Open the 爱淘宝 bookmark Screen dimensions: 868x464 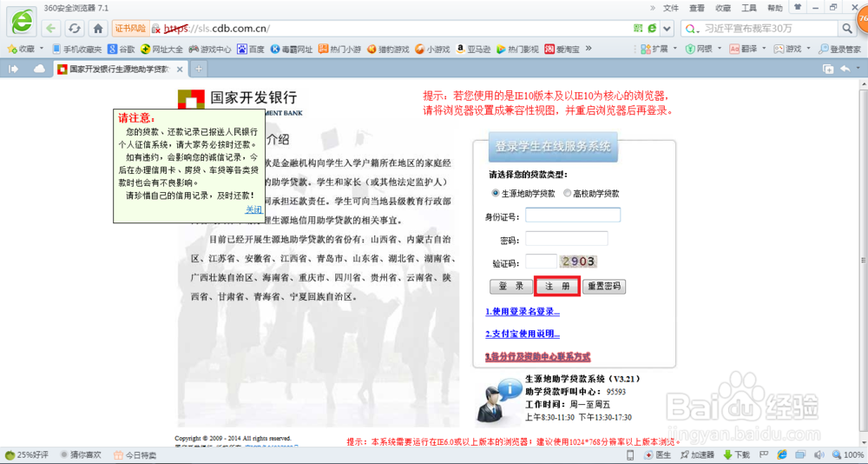coord(562,49)
